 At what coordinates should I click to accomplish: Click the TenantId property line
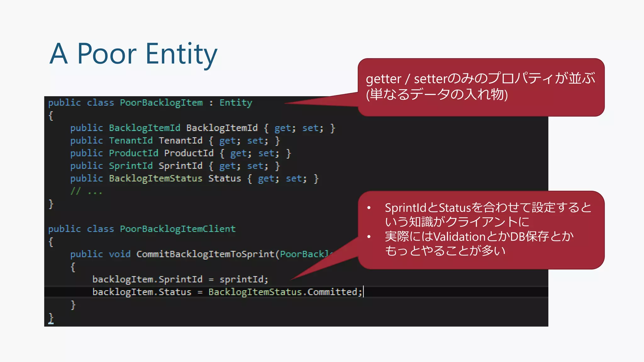click(175, 141)
